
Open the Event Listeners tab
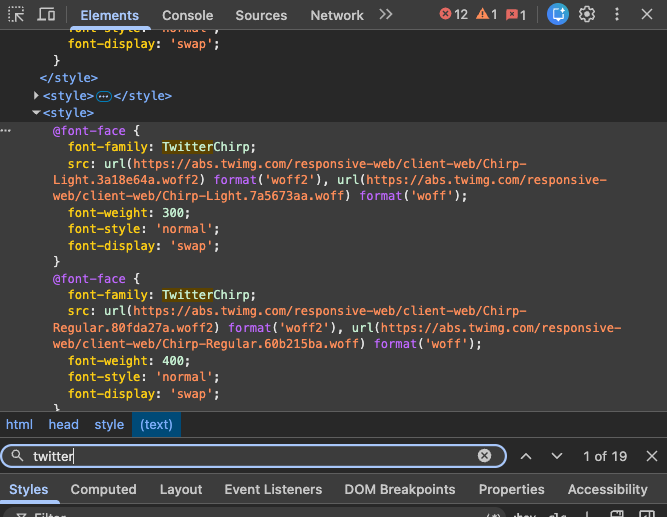(x=273, y=489)
